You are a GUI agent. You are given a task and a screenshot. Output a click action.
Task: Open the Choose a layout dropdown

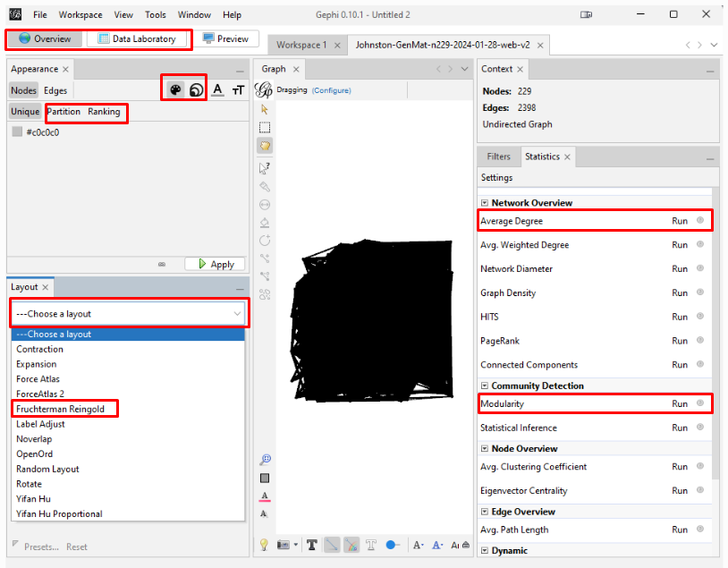tap(128, 314)
